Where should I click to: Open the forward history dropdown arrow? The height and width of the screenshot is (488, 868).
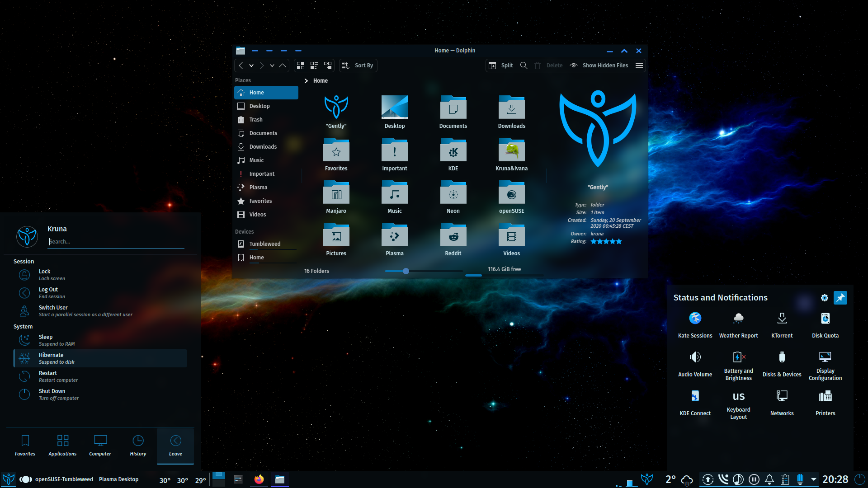(272, 66)
